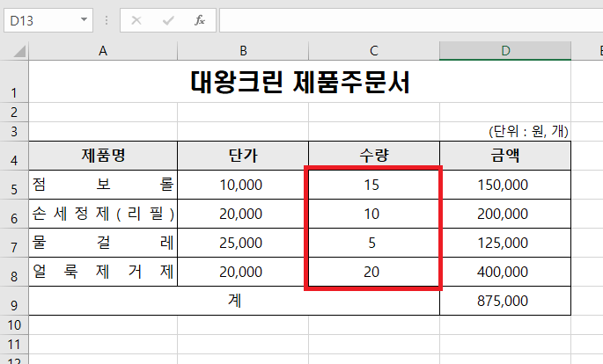Image resolution: width=603 pixels, height=364 pixels.
Task: Click the amount cell 150,000
Action: 505,185
